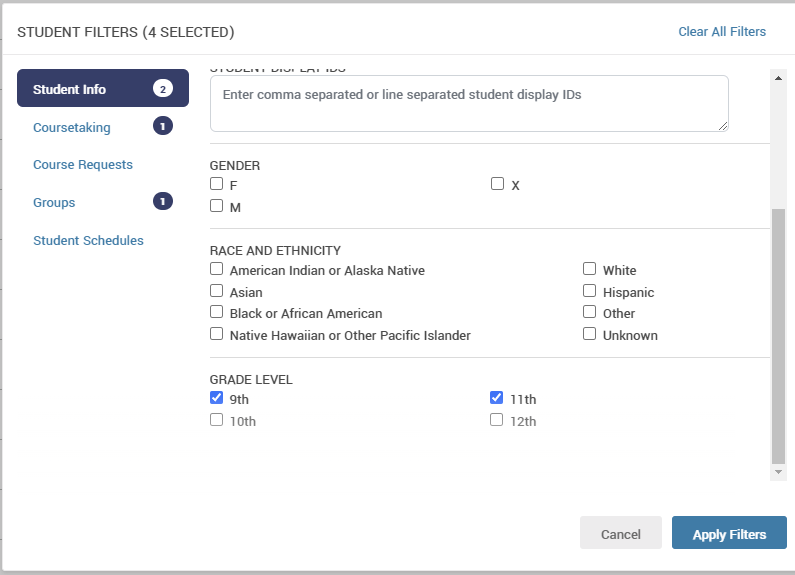Open the Course Requests filter section

point(83,164)
